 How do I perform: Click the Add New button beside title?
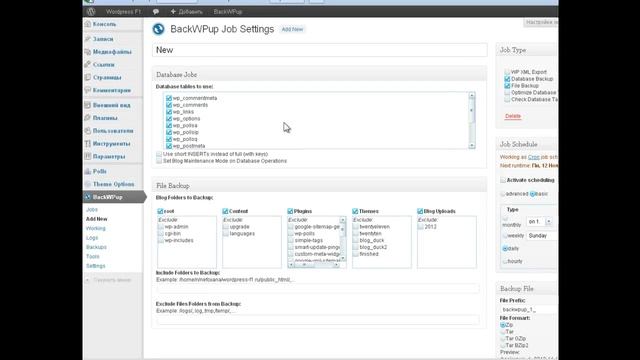(293, 29)
